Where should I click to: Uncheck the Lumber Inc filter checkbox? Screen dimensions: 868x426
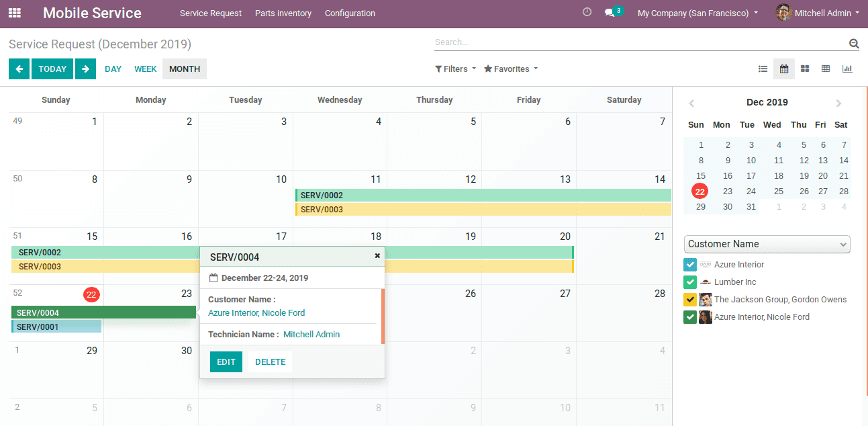pos(690,282)
